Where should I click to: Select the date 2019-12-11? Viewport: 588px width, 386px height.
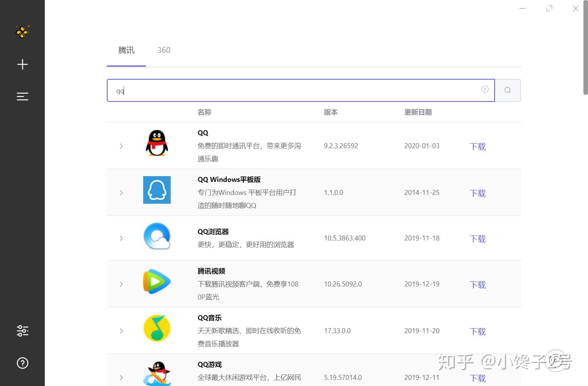point(422,378)
